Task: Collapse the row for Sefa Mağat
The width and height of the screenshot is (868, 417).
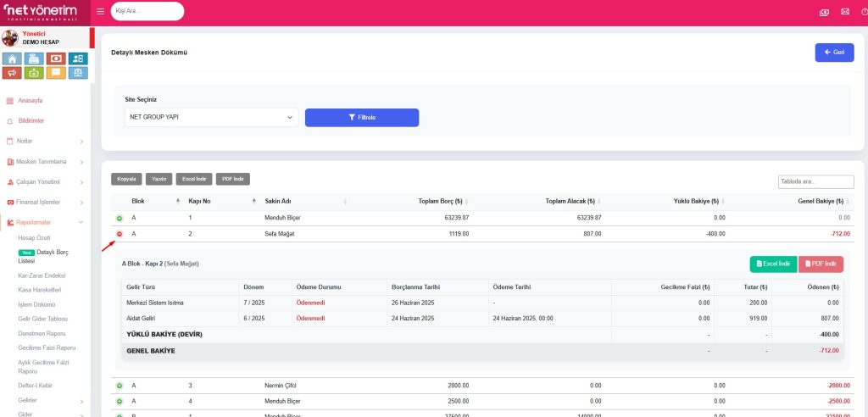Action: coord(120,233)
